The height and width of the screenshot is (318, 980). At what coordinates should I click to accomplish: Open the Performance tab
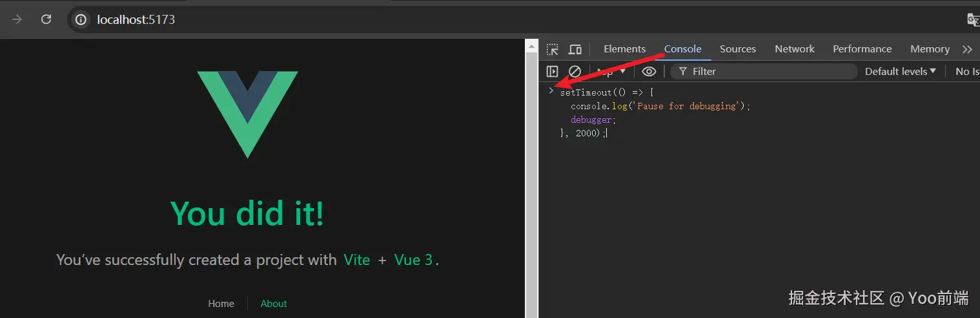(x=862, y=49)
